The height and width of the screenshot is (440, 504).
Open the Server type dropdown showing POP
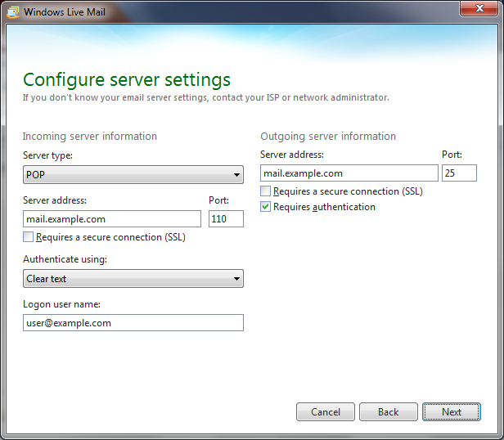coord(133,174)
